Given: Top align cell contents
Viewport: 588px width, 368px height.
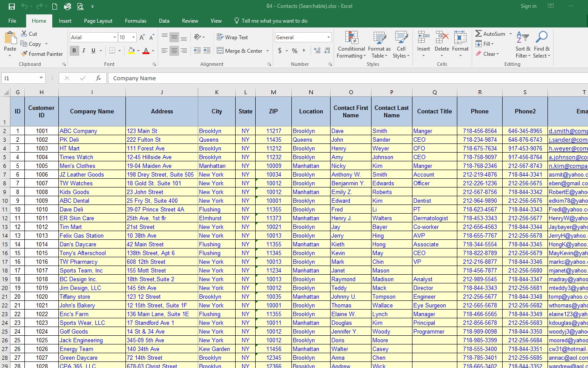Looking at the screenshot, I should coord(164,37).
